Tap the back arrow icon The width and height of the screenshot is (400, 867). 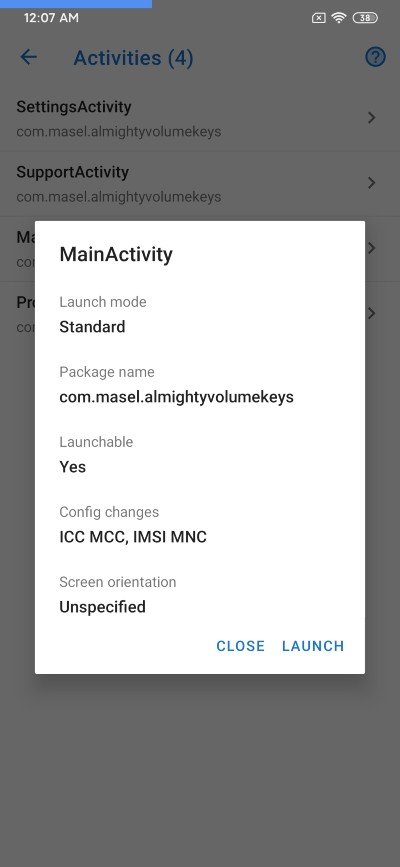pos(28,57)
